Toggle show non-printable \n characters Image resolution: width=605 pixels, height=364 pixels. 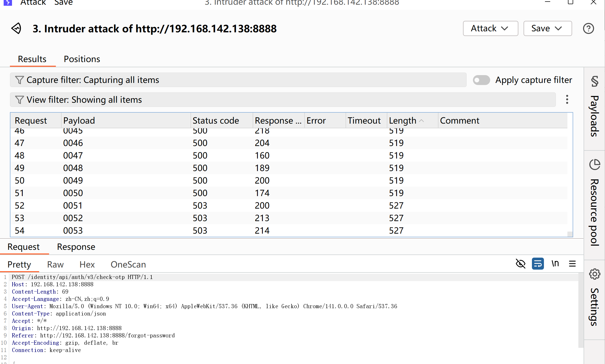click(555, 264)
